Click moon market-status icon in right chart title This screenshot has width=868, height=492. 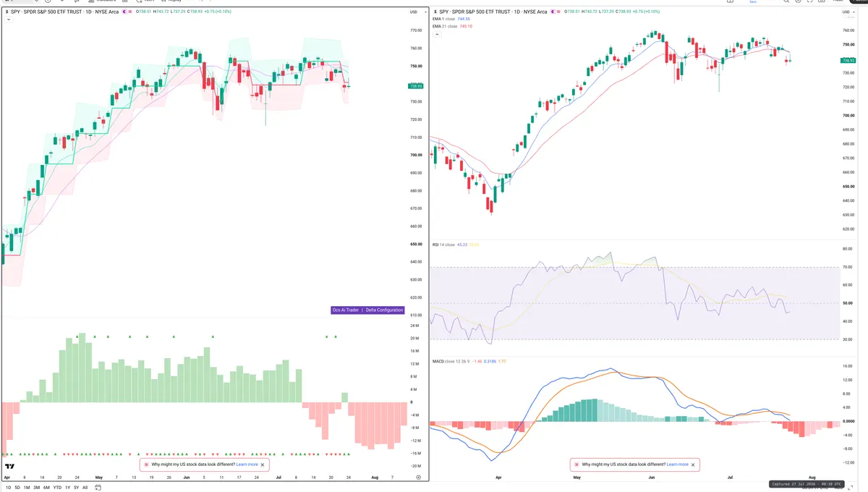[554, 12]
